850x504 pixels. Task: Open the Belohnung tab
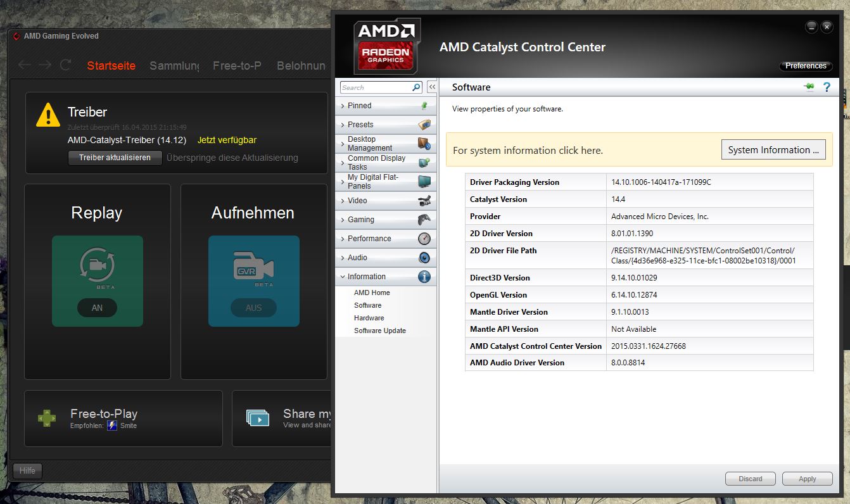click(301, 66)
